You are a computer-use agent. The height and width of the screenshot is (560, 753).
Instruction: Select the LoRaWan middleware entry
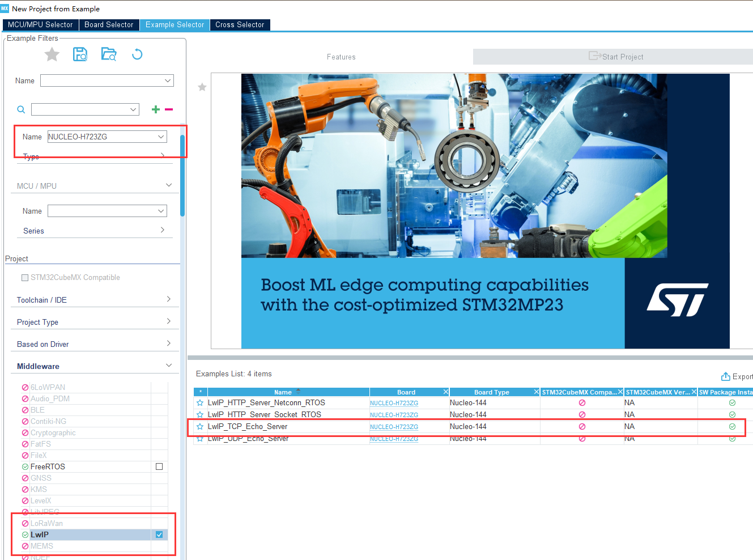[x=46, y=524]
